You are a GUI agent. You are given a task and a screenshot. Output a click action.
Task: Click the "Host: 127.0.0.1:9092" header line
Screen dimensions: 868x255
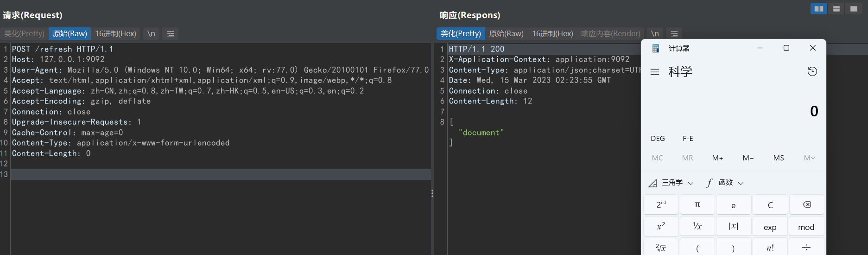click(x=58, y=59)
